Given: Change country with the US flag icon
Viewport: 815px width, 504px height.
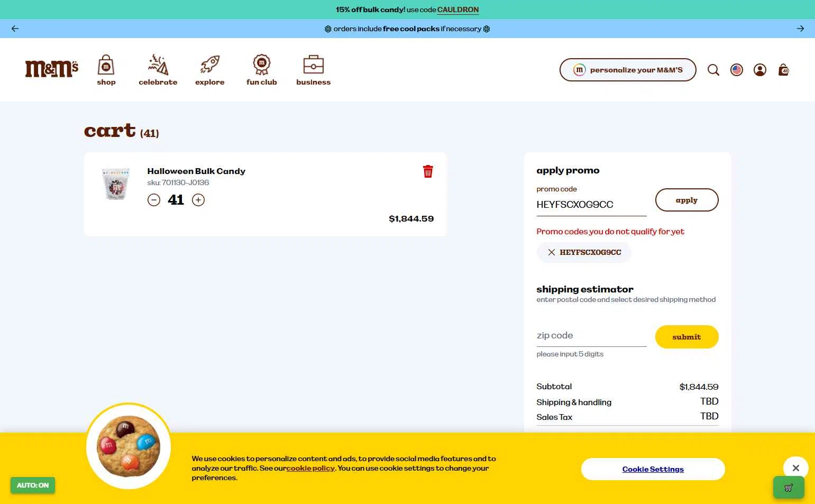Looking at the screenshot, I should pos(737,70).
